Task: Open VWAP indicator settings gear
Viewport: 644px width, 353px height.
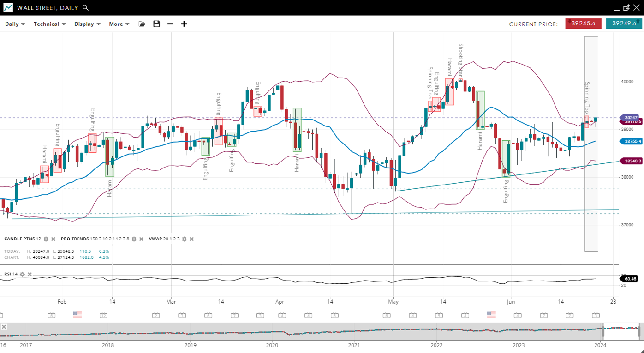Action: point(184,239)
